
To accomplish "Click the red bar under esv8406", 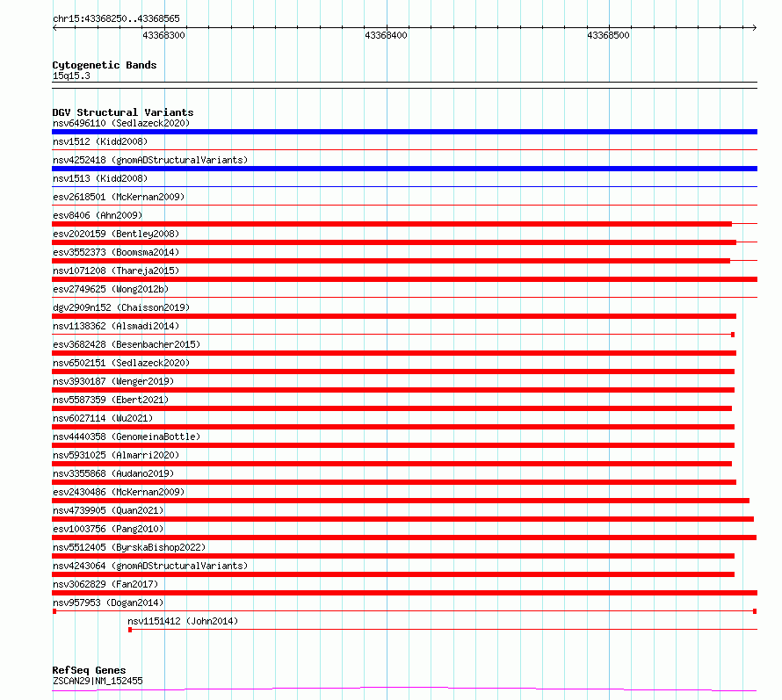I will (x=392, y=224).
